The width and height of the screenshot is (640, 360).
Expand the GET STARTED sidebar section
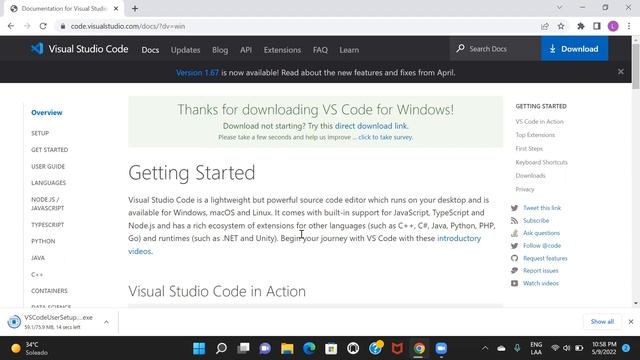pos(49,150)
